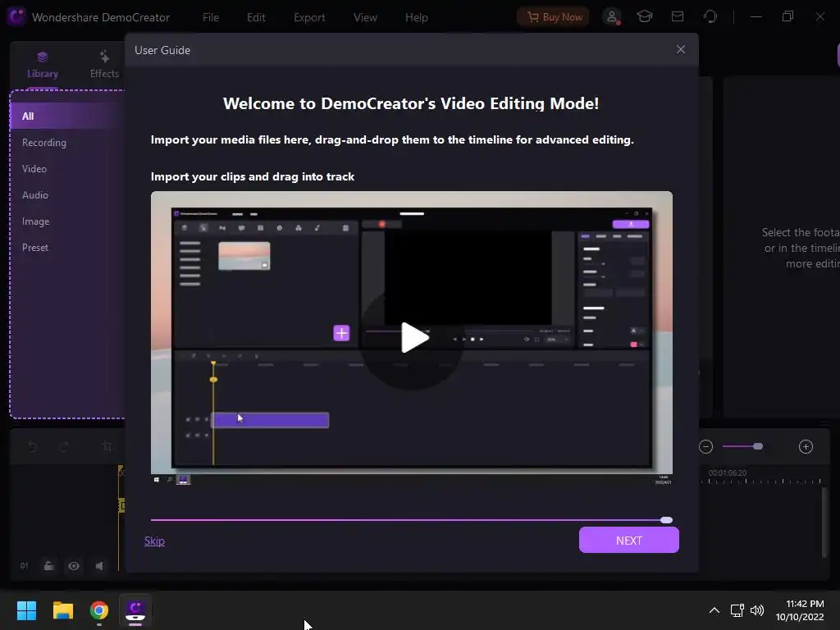Viewport: 840px width, 630px height.
Task: Open the user account icon
Action: pyautogui.click(x=611, y=16)
